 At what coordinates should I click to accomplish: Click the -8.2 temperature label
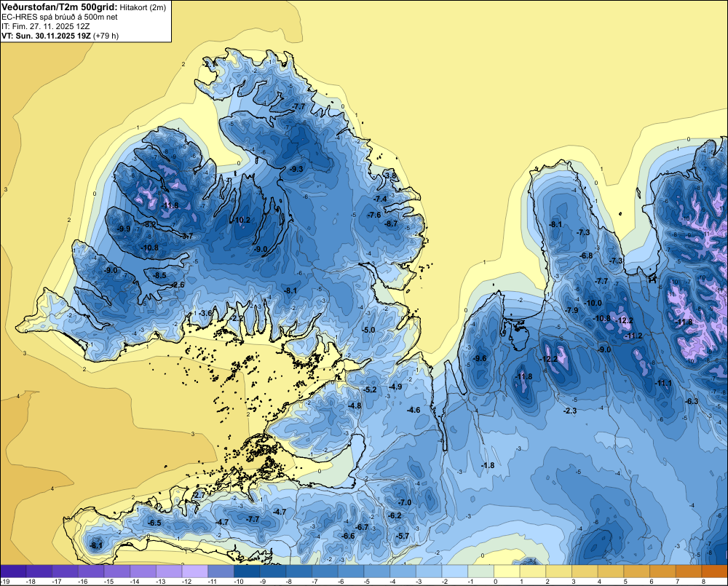point(149,224)
